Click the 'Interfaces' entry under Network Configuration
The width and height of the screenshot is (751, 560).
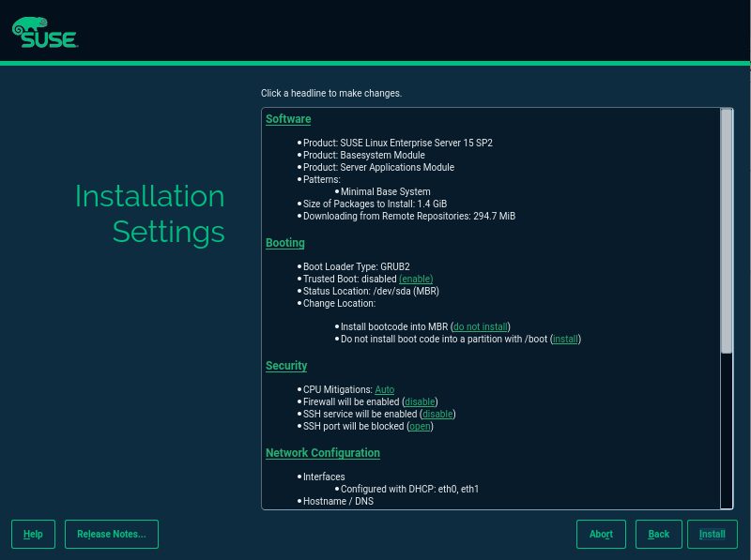324,477
